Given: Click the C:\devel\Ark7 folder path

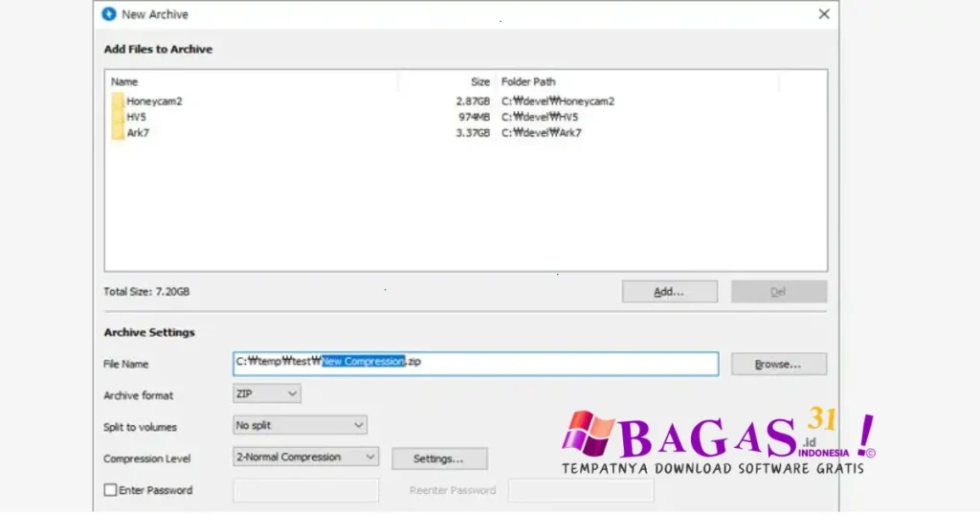Looking at the screenshot, I should (x=542, y=132).
